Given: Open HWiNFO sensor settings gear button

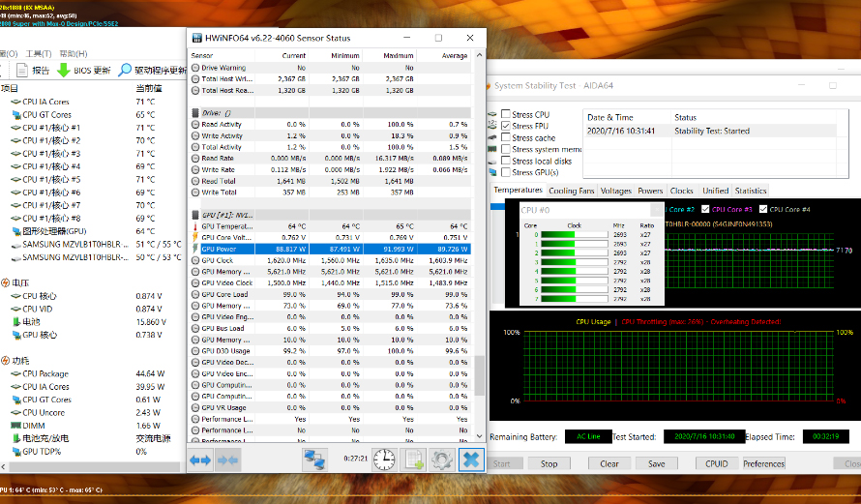Looking at the screenshot, I should coord(442,460).
